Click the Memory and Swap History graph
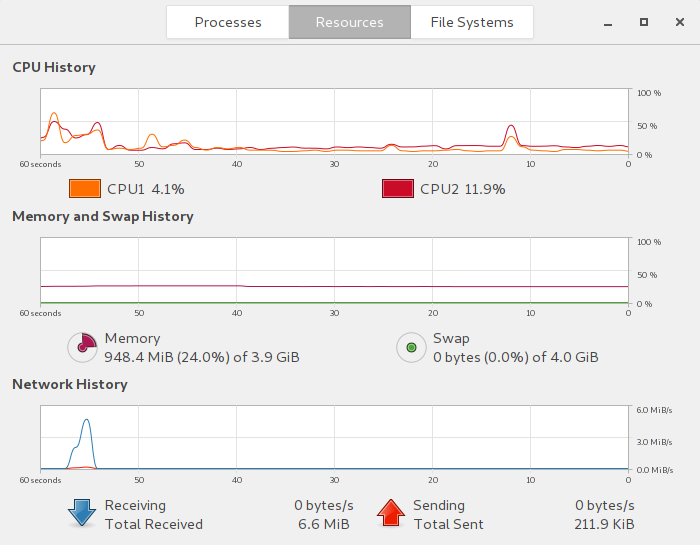The image size is (700, 545). point(334,270)
